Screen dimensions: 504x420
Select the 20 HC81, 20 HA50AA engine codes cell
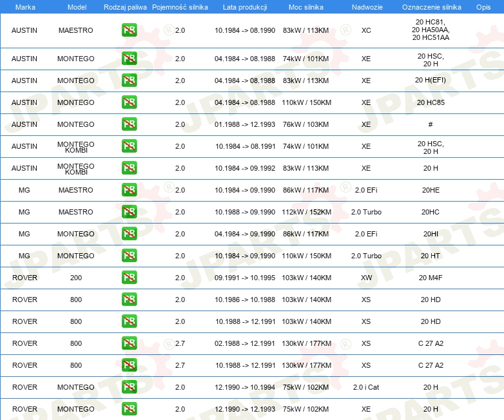tap(431, 30)
